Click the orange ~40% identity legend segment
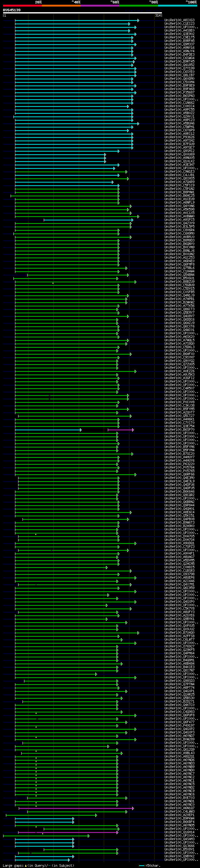 click(x=61, y=5)
